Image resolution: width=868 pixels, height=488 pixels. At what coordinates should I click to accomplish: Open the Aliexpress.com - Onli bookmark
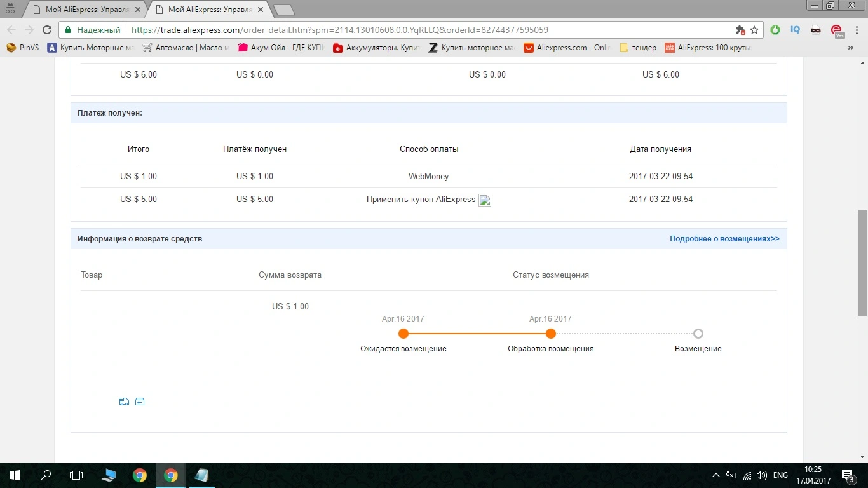pos(567,48)
